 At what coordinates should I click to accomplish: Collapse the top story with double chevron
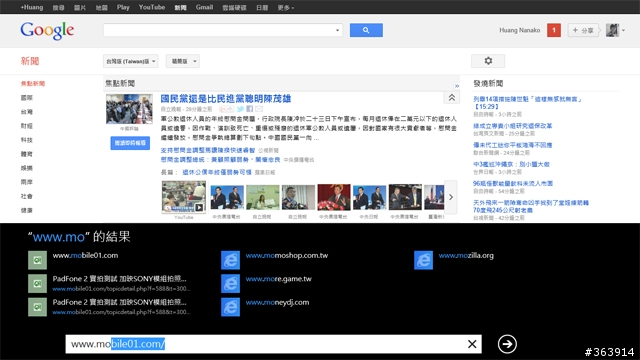(451, 98)
